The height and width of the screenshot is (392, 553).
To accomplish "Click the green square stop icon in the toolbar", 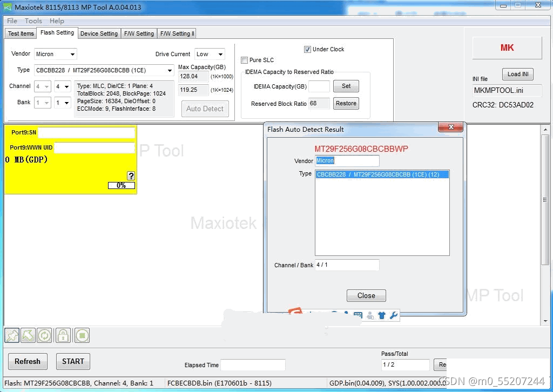I will point(82,335).
